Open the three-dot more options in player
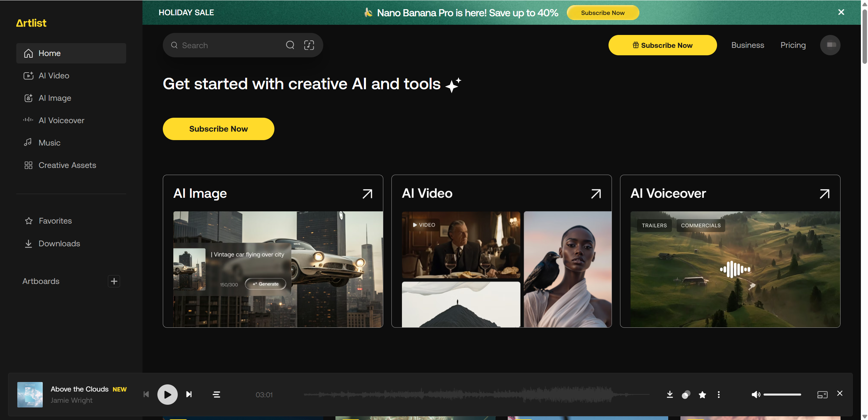 718,395
